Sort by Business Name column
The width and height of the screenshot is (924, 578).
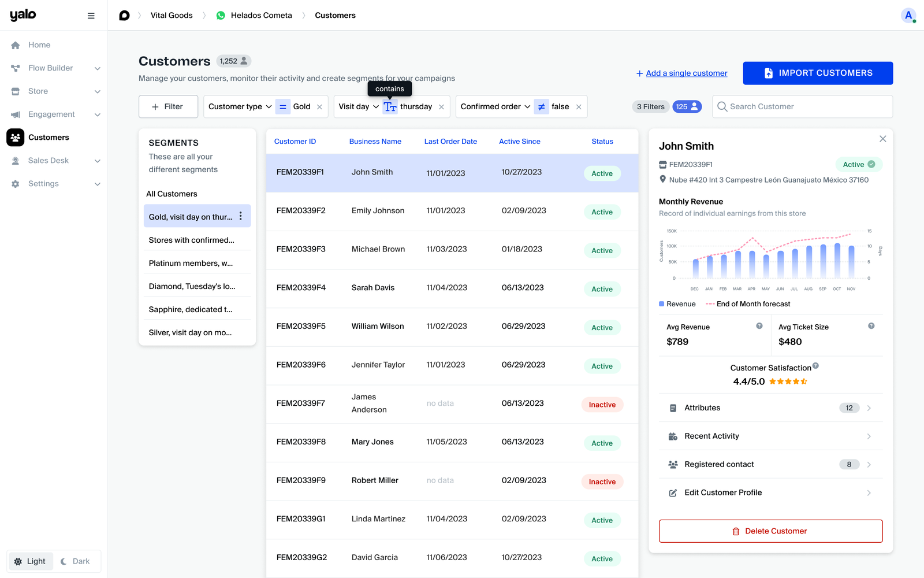(x=375, y=142)
